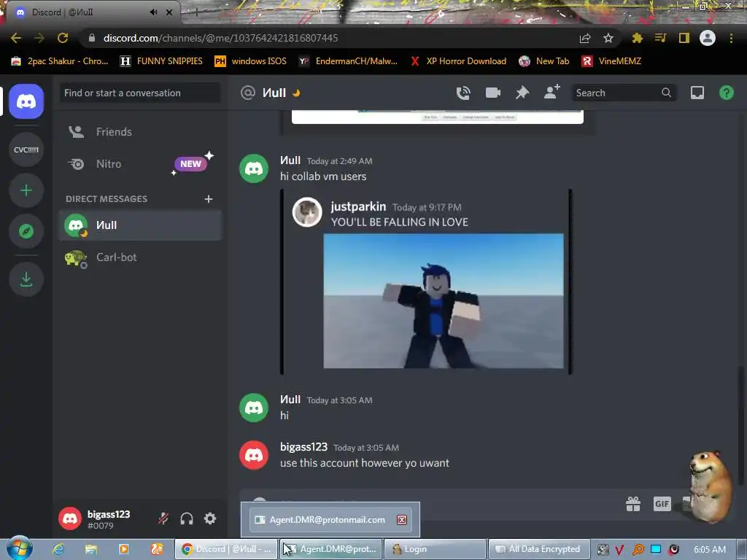
Task: Click bigass123 username in user panel
Action: [109, 514]
